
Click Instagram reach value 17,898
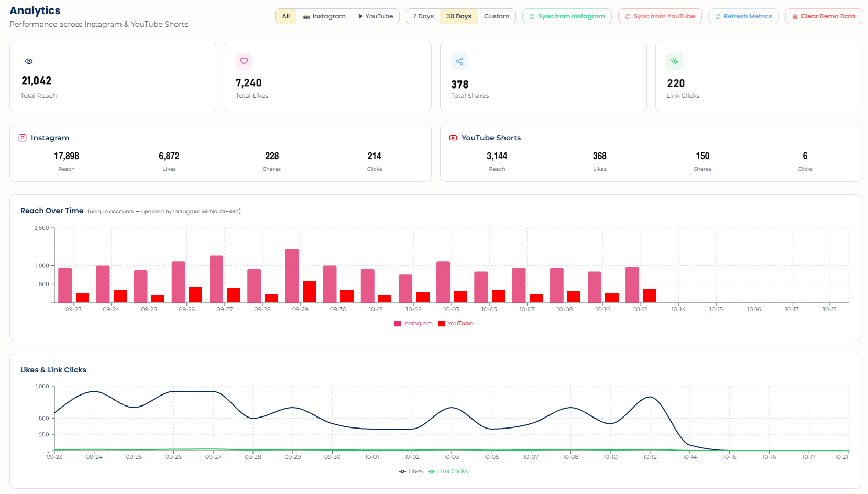pos(67,156)
